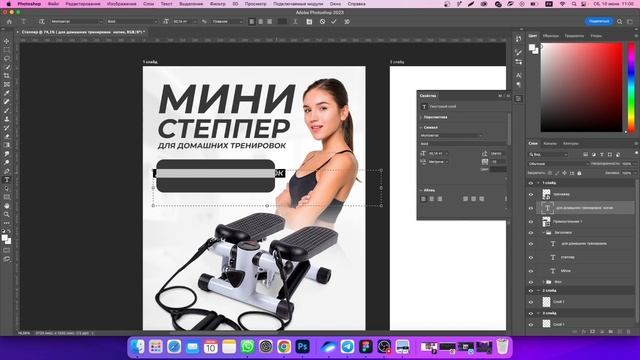Open layer filter kind dropdown
Image resolution: width=640 pixels, height=360 pixels.
click(548, 155)
